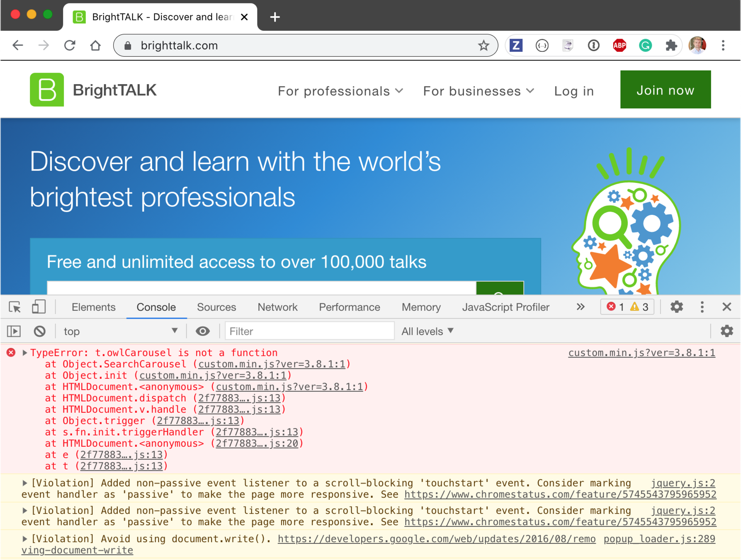Expand the second touchstart Violation message
This screenshot has height=560, width=741.
24,510
